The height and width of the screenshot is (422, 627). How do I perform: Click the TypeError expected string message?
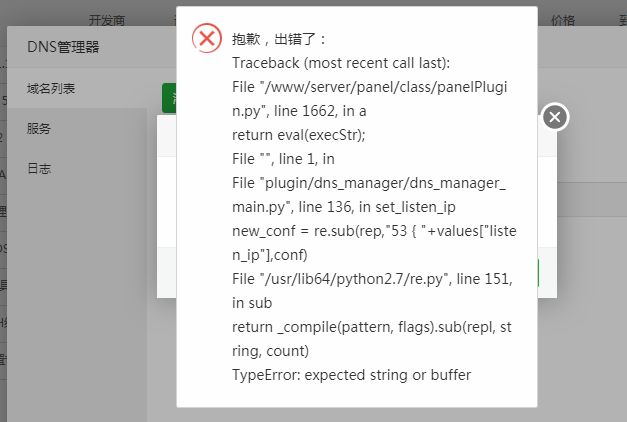[351, 375]
